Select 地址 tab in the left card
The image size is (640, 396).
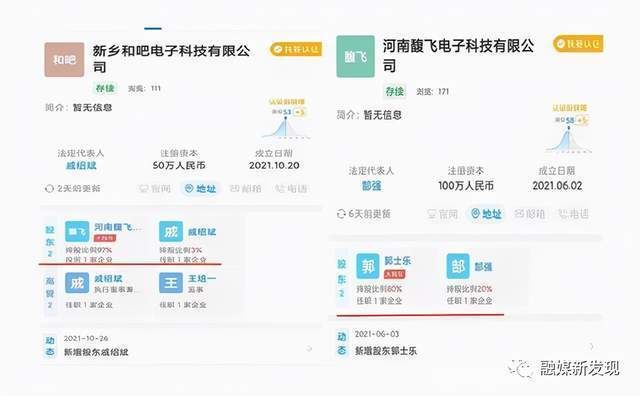[200, 189]
